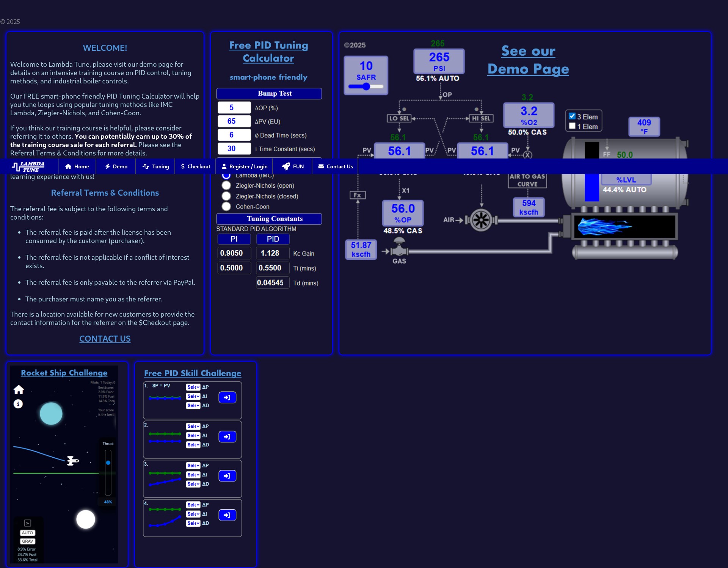
Task: Open Register / Login via user icon
Action: (245, 166)
